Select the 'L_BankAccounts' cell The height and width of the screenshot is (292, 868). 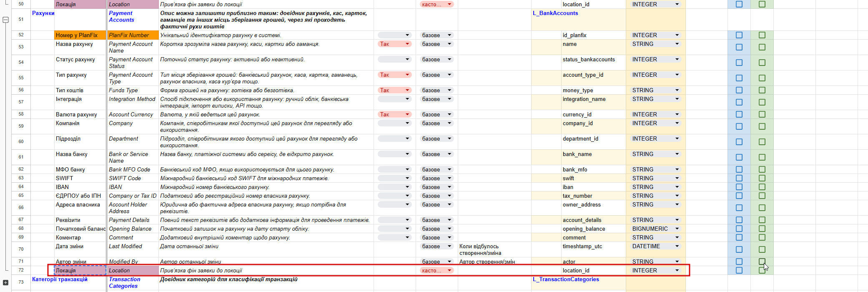pyautogui.click(x=547, y=20)
